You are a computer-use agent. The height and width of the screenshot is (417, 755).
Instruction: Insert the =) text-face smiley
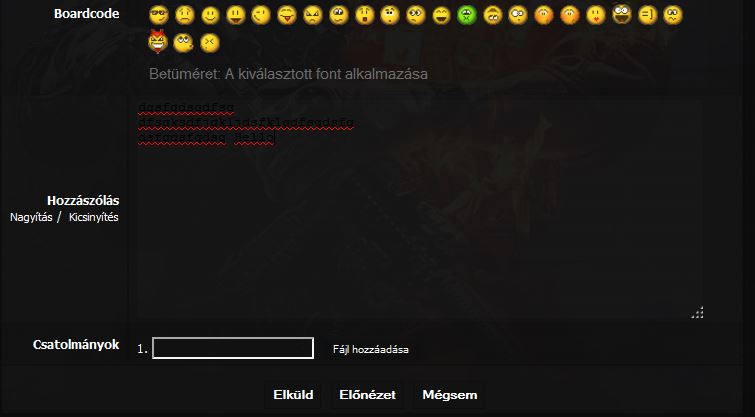click(647, 15)
